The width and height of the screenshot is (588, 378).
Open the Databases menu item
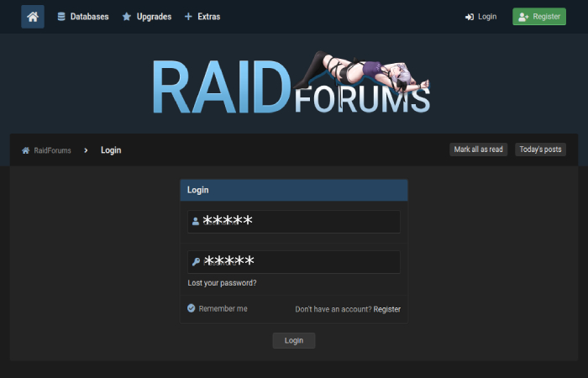(83, 17)
